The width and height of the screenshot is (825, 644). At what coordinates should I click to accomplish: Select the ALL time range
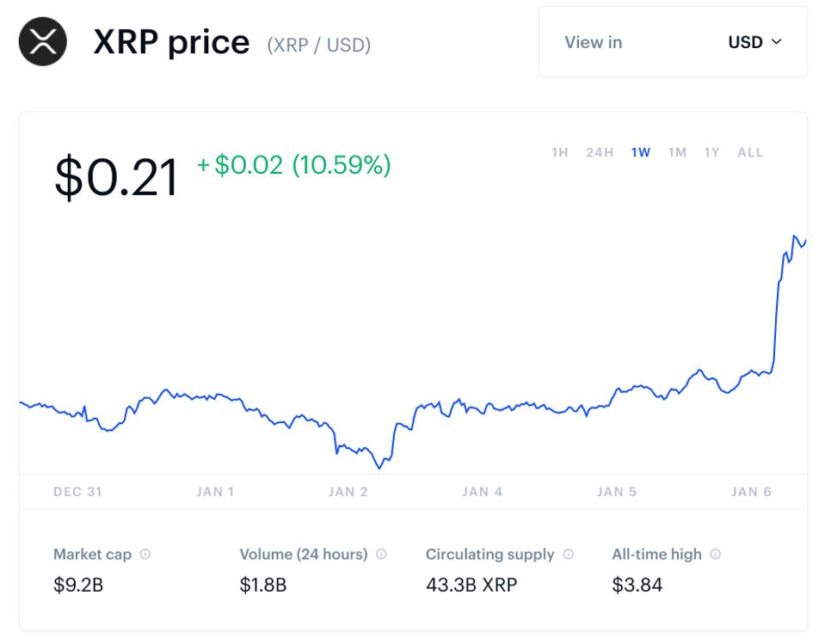749,152
